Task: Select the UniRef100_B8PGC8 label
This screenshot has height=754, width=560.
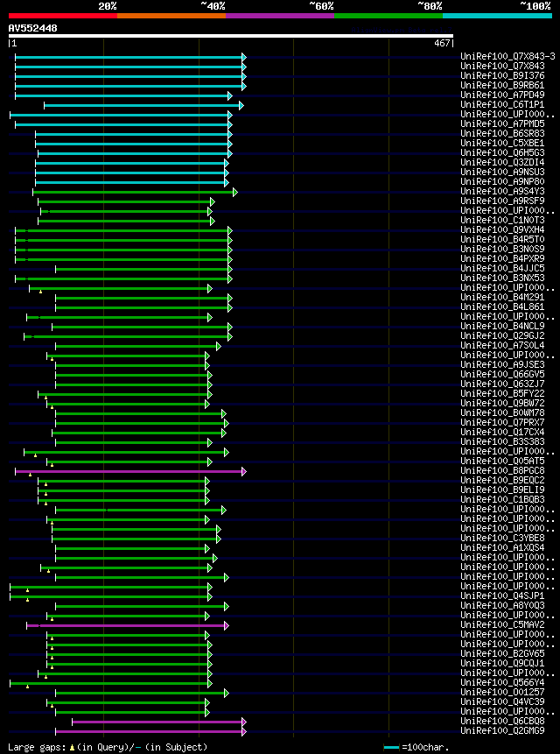Action: point(503,470)
